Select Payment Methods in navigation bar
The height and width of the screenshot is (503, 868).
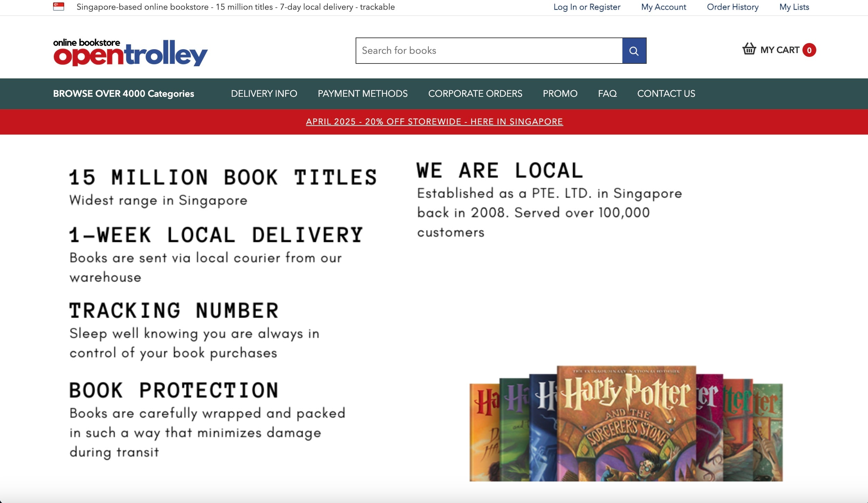[363, 94]
